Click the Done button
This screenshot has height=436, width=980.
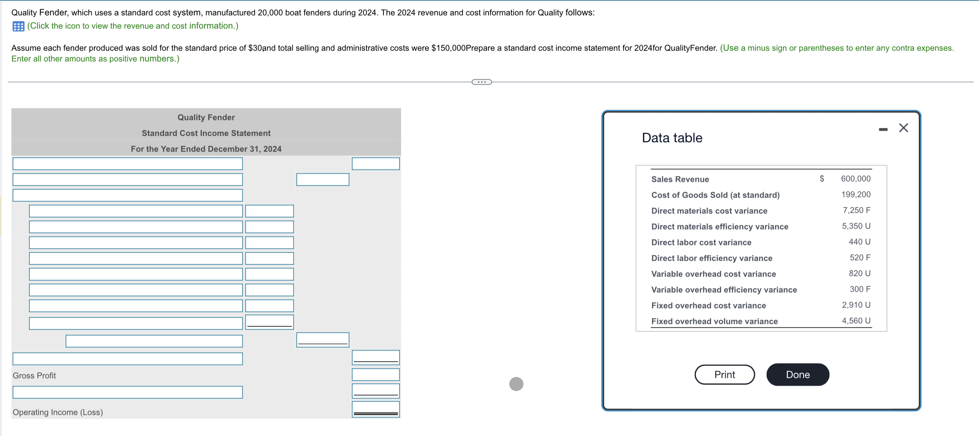tap(798, 374)
